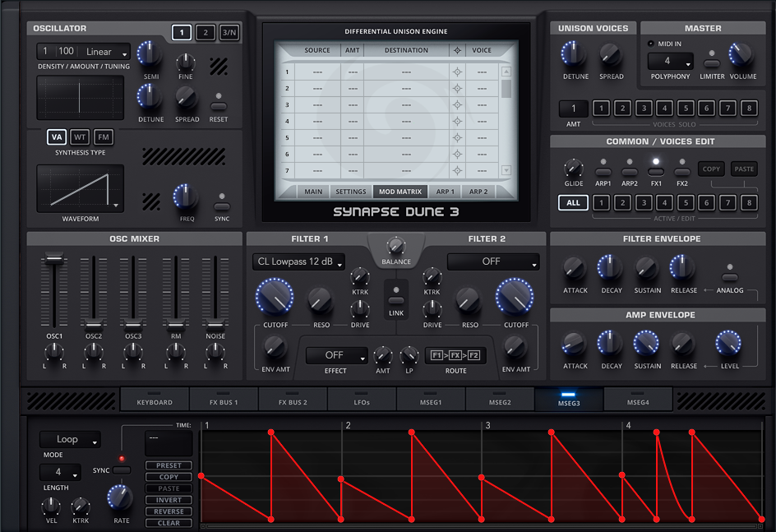
Task: Click the Unison Voices DETUNE knob
Action: (x=574, y=54)
